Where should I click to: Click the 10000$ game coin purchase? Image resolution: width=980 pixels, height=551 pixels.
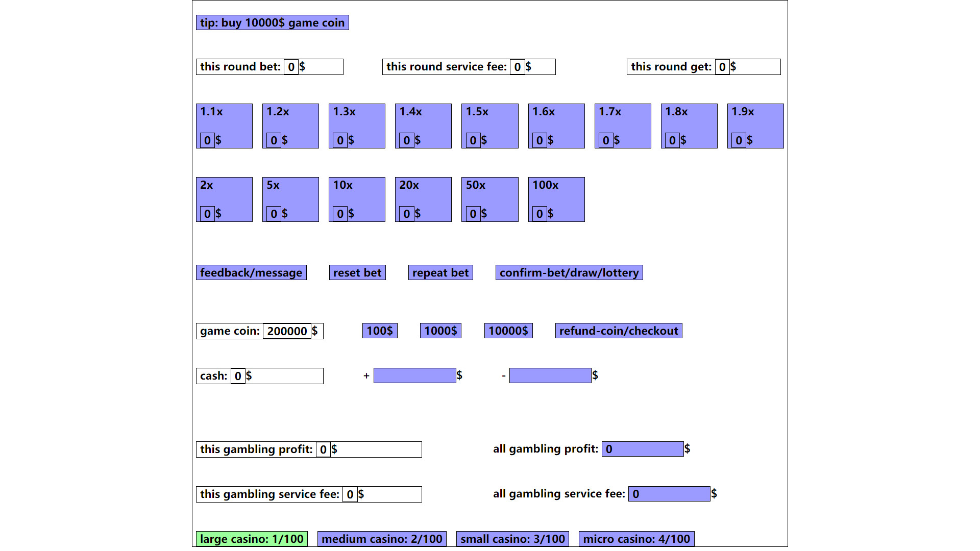509,330
